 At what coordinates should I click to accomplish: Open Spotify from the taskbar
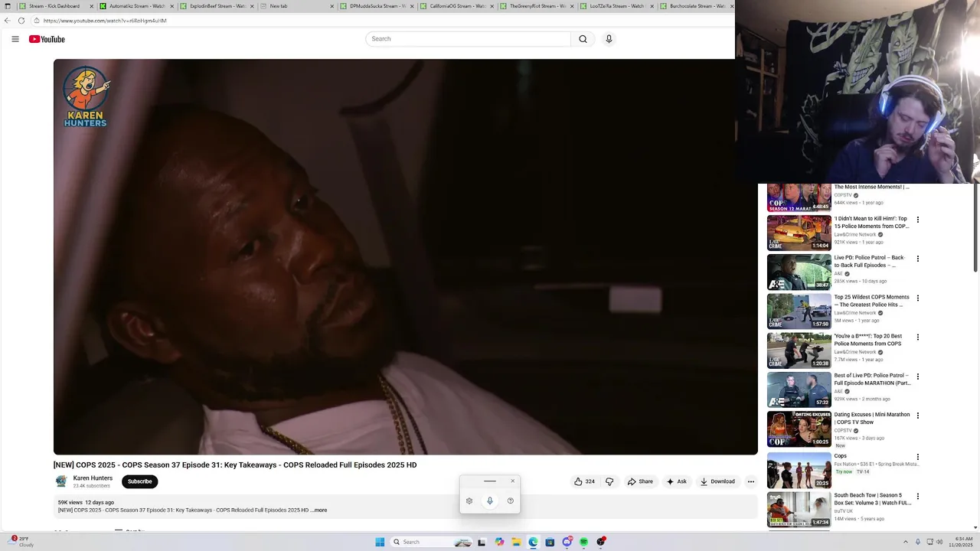(x=583, y=542)
